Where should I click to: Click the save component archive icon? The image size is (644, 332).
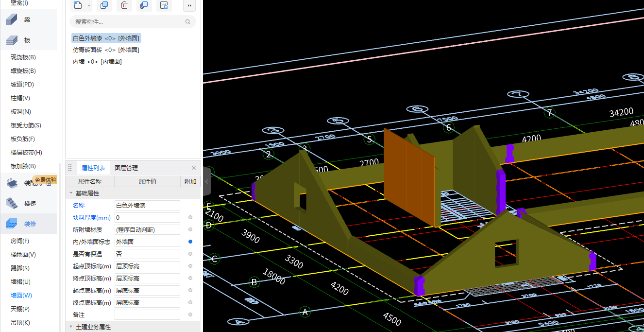[164, 5]
